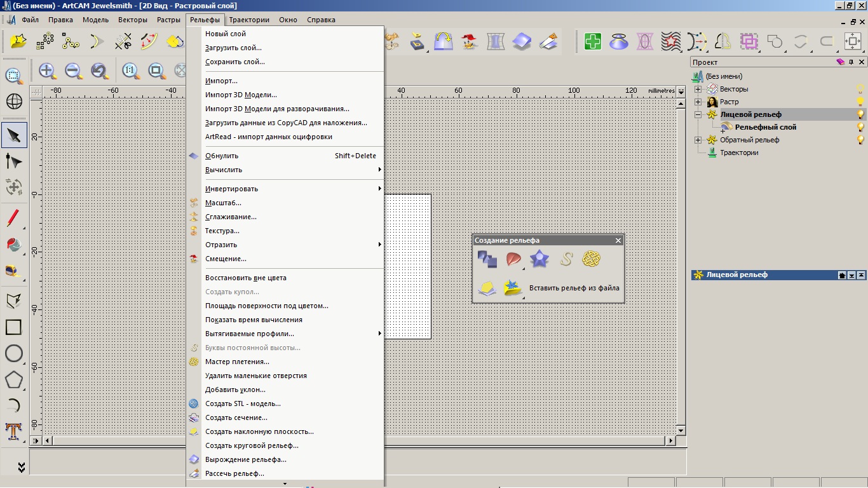
Task: Select the circle vector tool
Action: click(14, 353)
